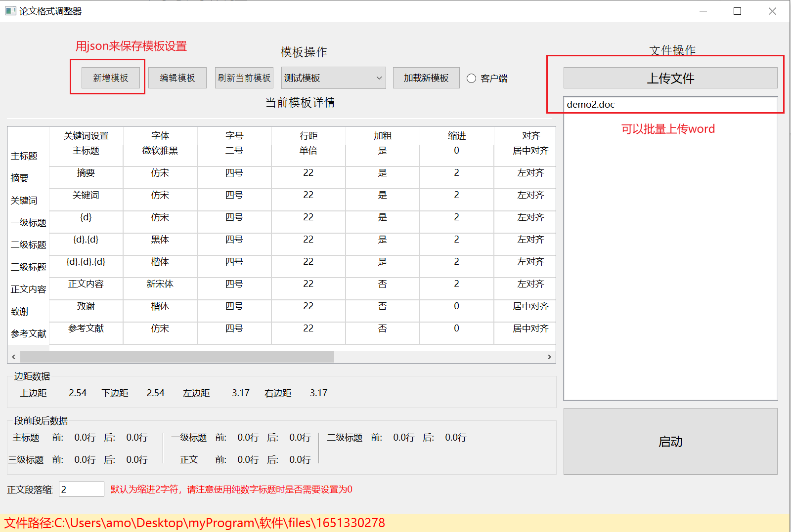Select the 参考文献 row header

28,334
